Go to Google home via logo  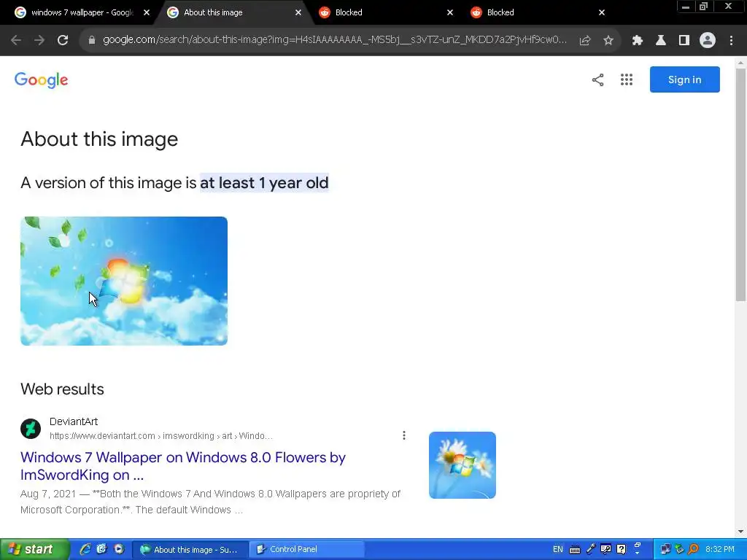click(x=42, y=80)
